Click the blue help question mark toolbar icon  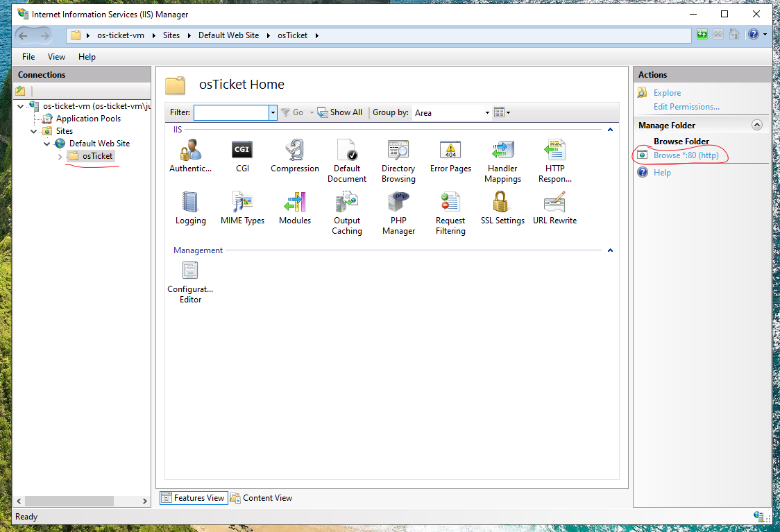tap(753, 34)
